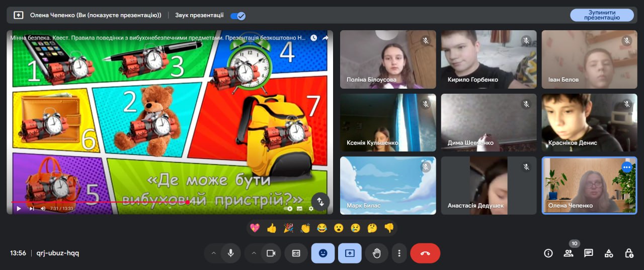Click the raise hand icon
This screenshot has height=270, width=644.
(x=376, y=253)
